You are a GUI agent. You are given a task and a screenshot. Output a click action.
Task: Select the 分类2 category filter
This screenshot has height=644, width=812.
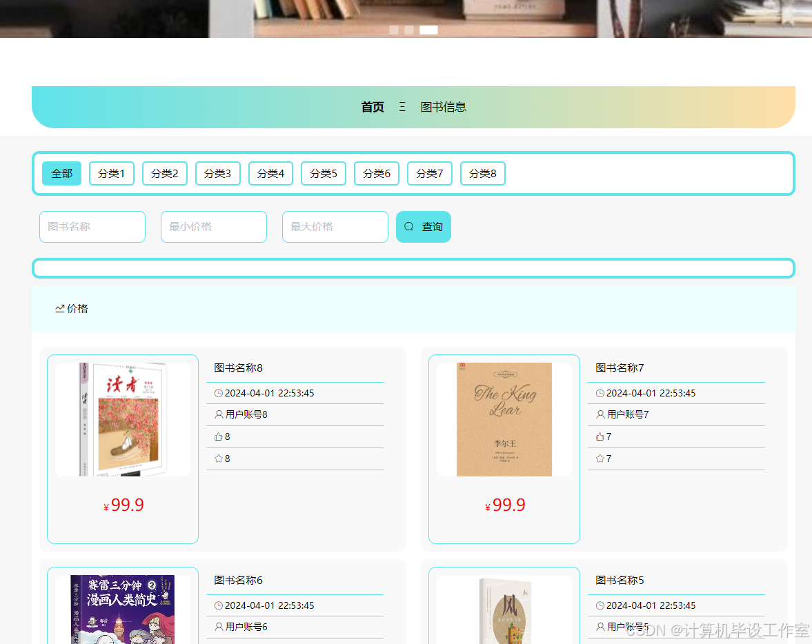[x=165, y=174]
